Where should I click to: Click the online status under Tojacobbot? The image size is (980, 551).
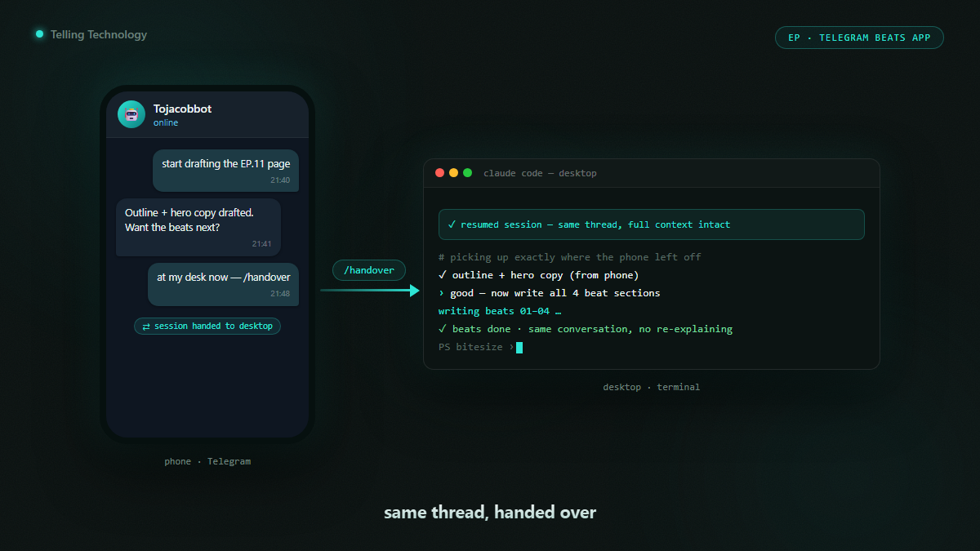click(166, 123)
